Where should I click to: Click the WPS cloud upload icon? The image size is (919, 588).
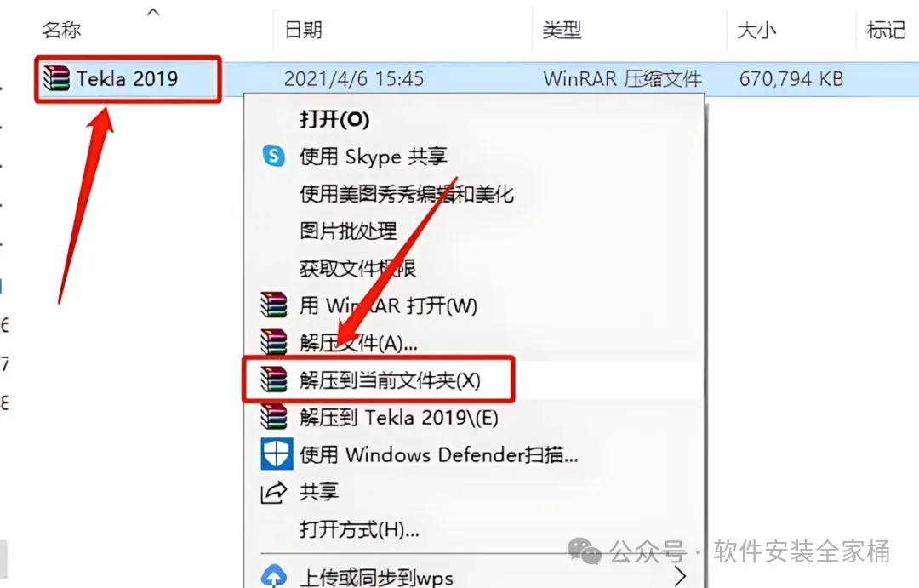(x=274, y=576)
